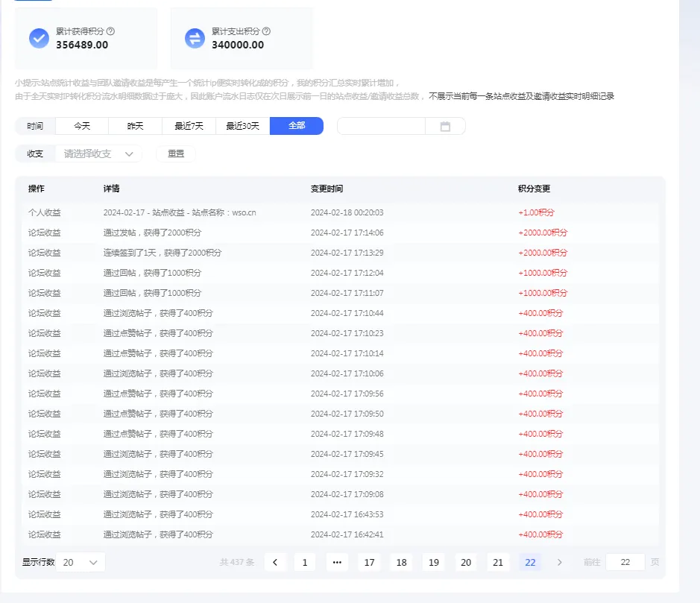Image resolution: width=700 pixels, height=603 pixels.
Task: Click the ellipsis pagination button
Action: point(336,562)
